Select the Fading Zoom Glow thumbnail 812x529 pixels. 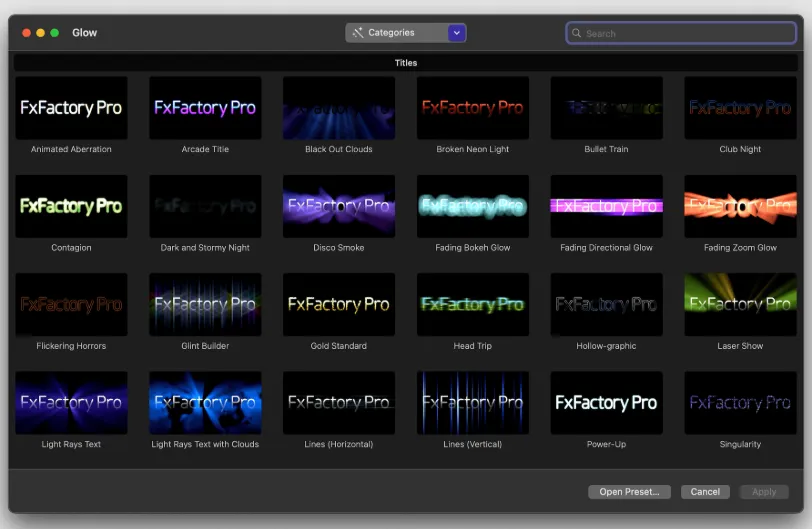(x=741, y=206)
